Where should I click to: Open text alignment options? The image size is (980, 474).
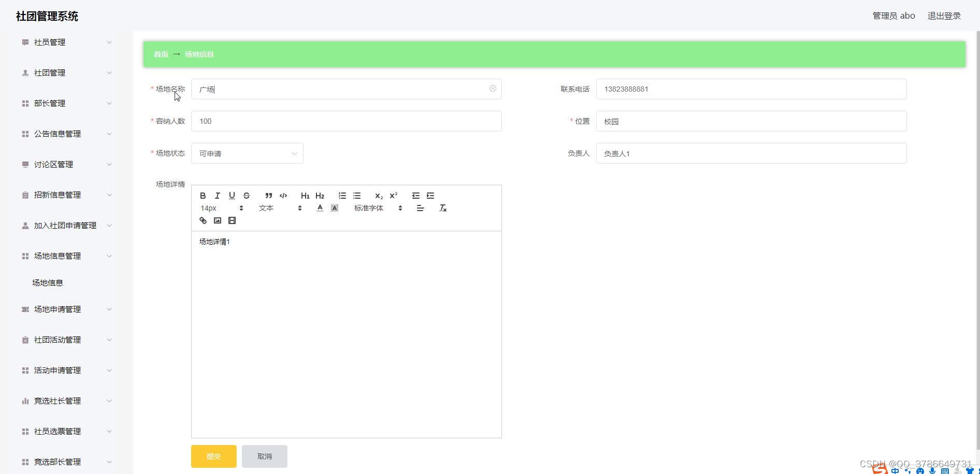[x=420, y=208]
